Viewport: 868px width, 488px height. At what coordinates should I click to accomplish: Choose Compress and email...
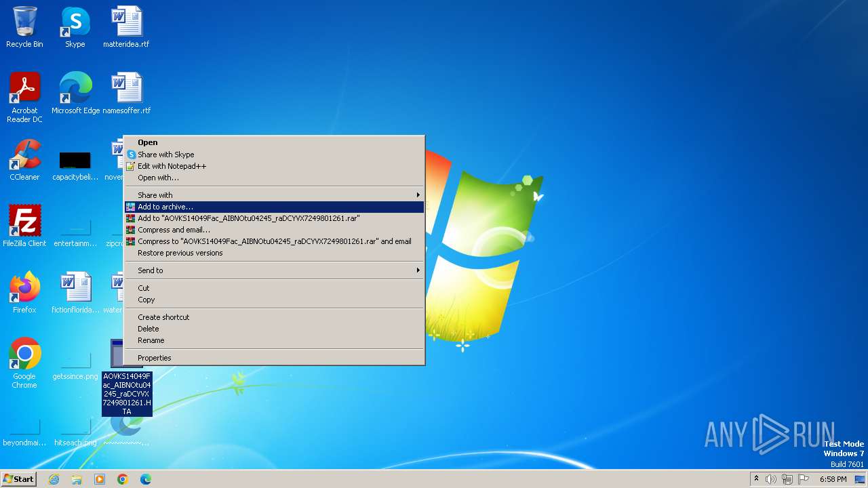coord(274,230)
